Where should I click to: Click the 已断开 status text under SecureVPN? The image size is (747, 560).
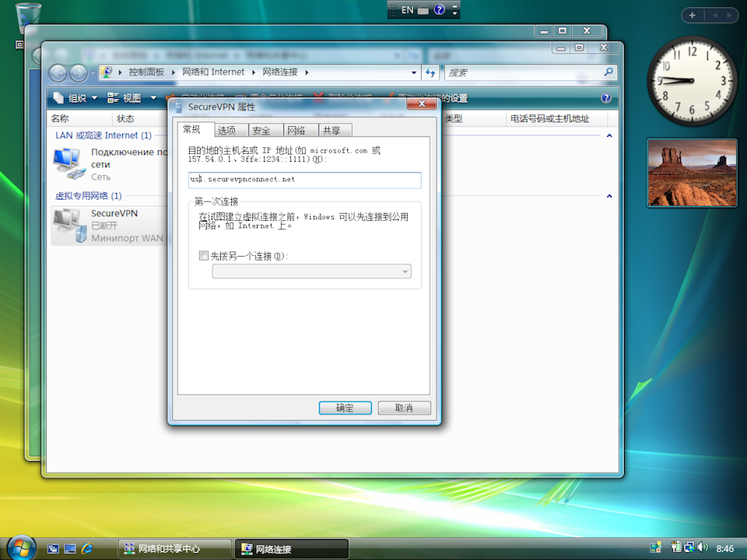103,226
